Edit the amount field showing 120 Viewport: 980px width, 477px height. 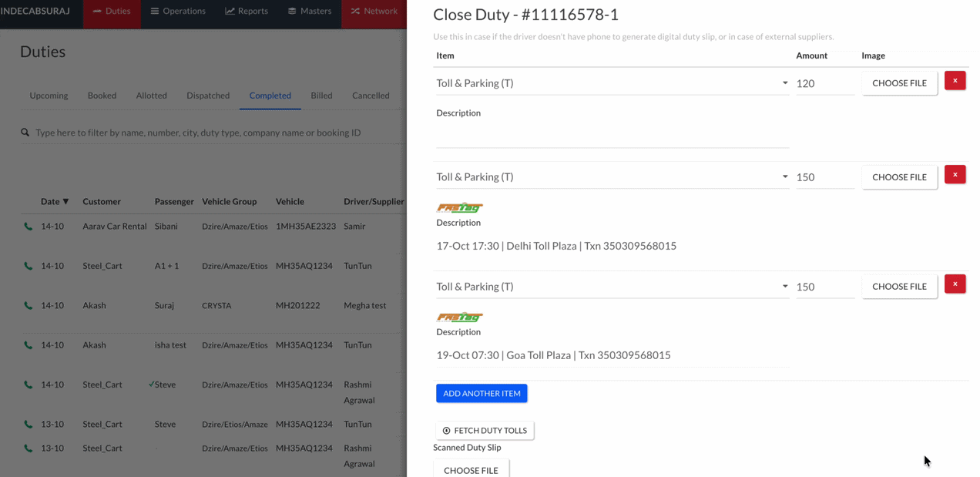pyautogui.click(x=825, y=83)
